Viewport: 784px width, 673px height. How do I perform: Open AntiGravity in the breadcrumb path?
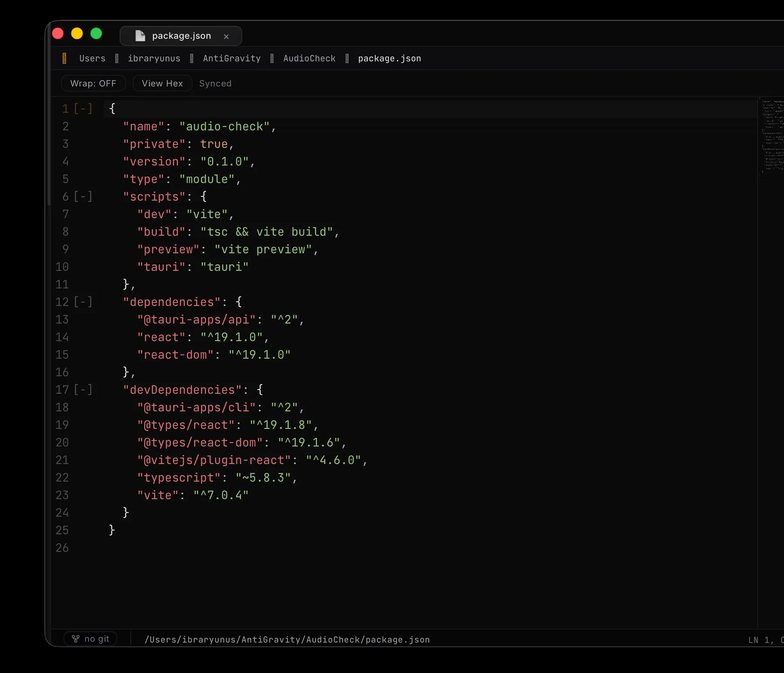click(232, 58)
